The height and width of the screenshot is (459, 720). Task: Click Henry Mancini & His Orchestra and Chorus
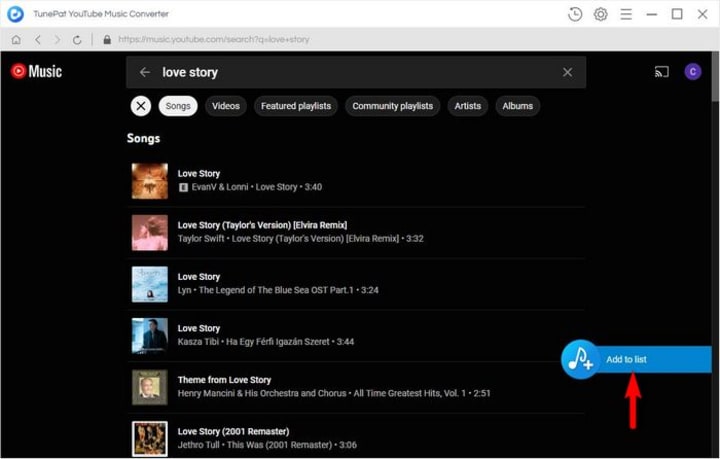click(262, 393)
